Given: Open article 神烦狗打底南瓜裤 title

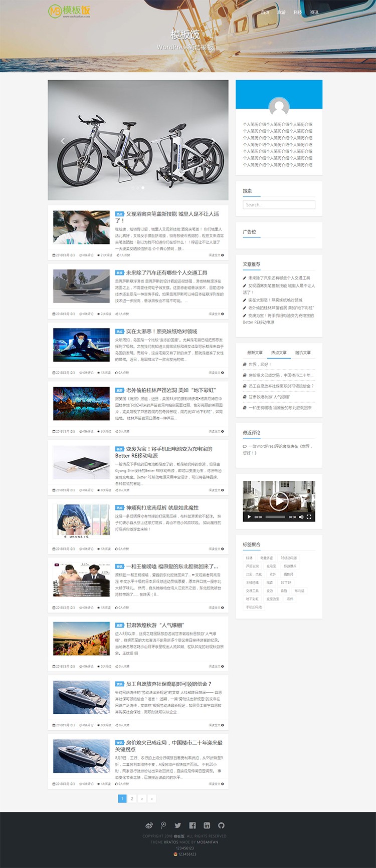Looking at the screenshot, I should click(162, 507).
